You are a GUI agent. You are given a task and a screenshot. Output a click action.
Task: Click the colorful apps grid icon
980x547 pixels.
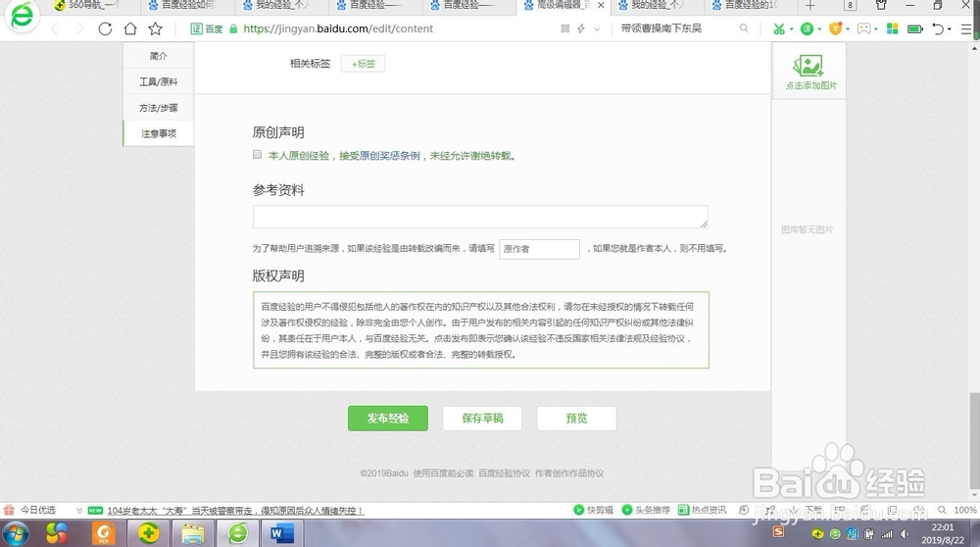pyautogui.click(x=893, y=28)
